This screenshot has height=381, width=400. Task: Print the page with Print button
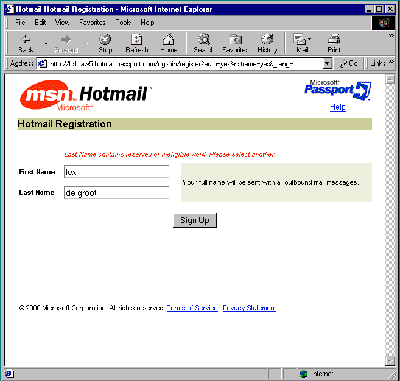point(334,43)
